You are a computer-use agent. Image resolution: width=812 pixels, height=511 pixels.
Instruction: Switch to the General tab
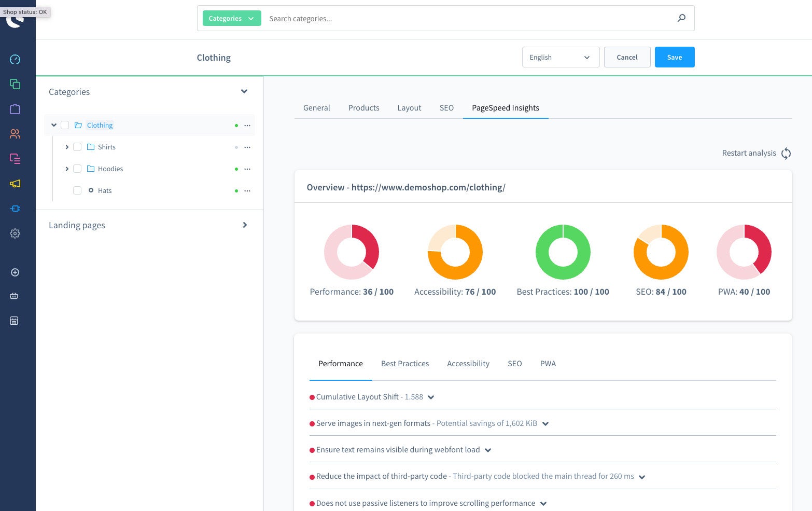click(317, 108)
